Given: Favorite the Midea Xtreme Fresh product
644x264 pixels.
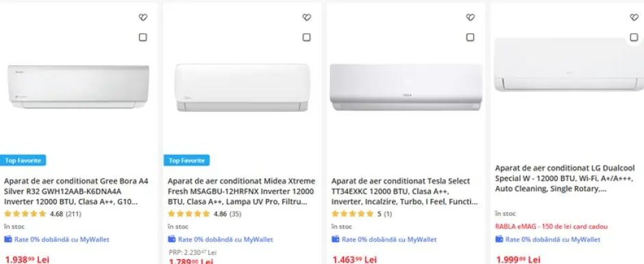Looking at the screenshot, I should [x=306, y=17].
